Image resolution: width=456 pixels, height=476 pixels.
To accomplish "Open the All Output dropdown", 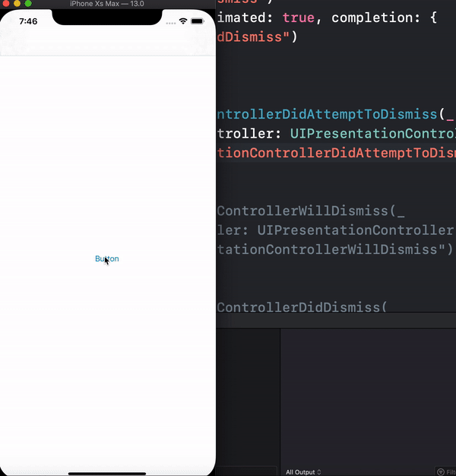I will [303, 472].
